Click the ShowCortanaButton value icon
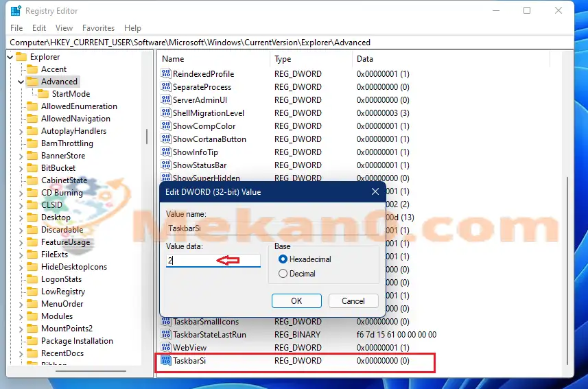The width and height of the screenshot is (588, 389). tap(166, 139)
